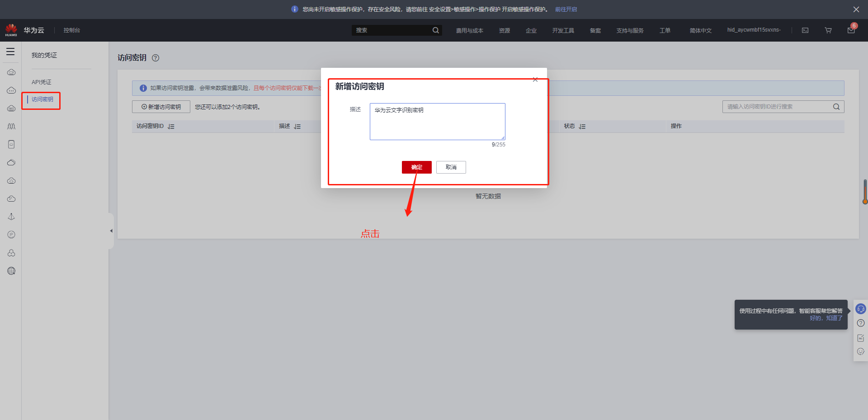Click 控制台 in the header
The width and height of the screenshot is (868, 420).
(72, 30)
